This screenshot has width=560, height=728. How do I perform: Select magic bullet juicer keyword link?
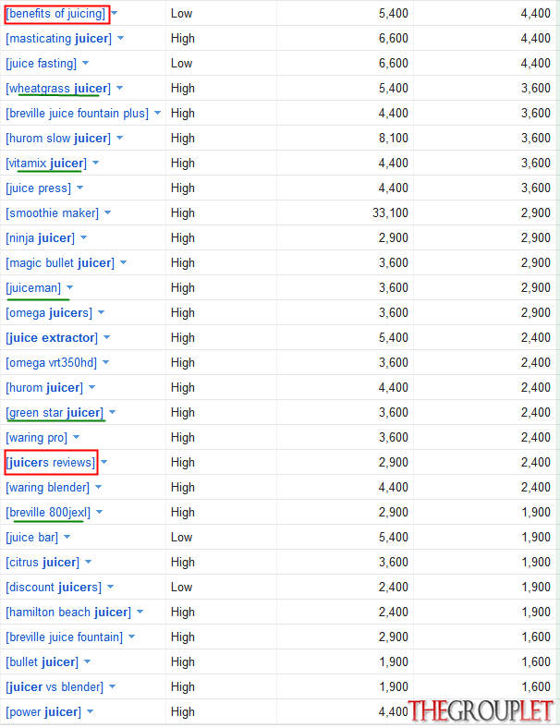(x=60, y=263)
